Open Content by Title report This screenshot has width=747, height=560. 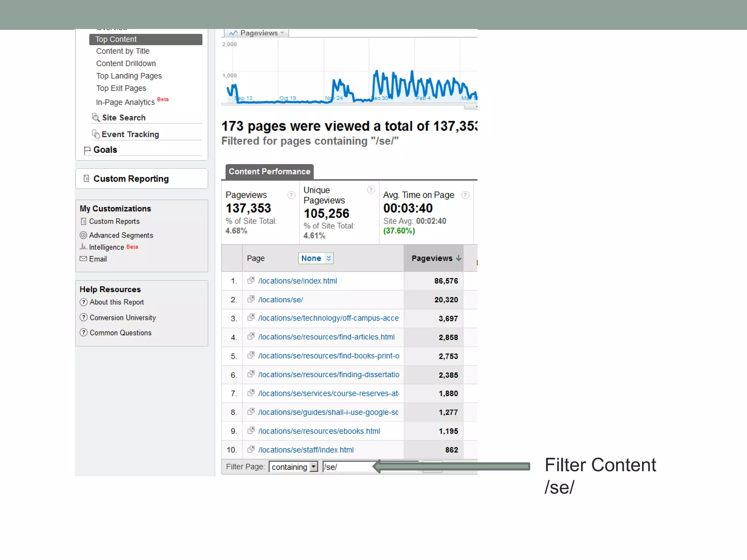[123, 51]
